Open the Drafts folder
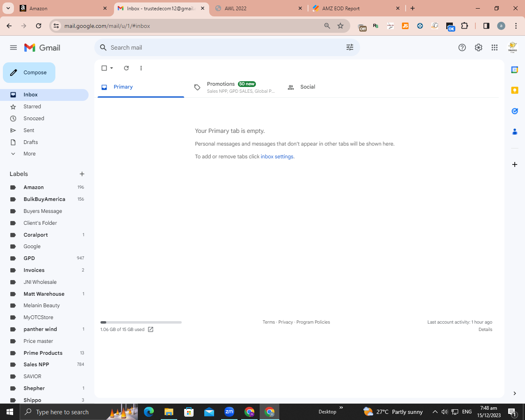Screen dimensions: 525x420 44,142
